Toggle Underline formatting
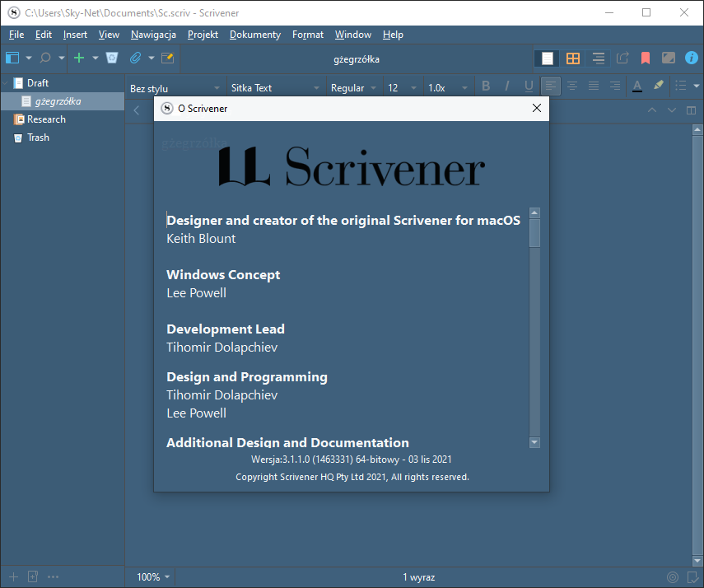704x588 pixels. point(529,86)
